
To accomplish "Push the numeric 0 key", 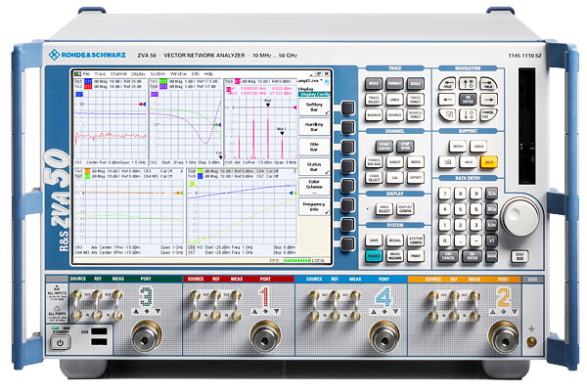I will coord(444,240).
